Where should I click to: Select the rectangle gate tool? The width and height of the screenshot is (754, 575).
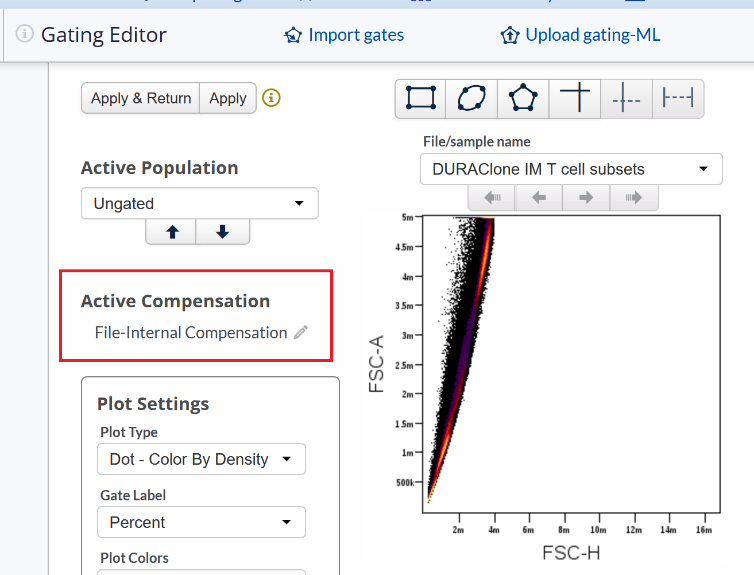(x=421, y=98)
